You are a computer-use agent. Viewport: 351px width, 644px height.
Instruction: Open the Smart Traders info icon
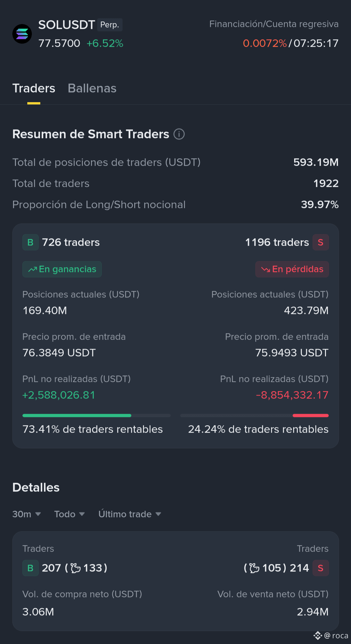tap(179, 134)
